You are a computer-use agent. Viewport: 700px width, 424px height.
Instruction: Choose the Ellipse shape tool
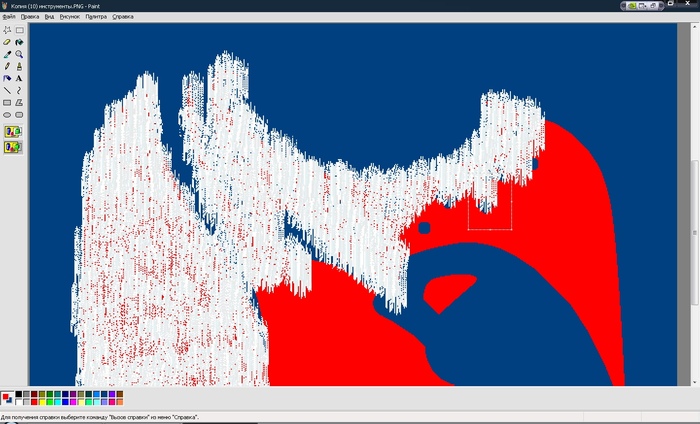[7, 115]
